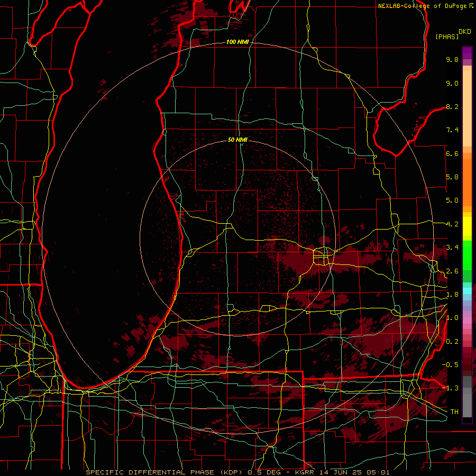
Task: Click the DKD legend title label
Action: pos(465,32)
